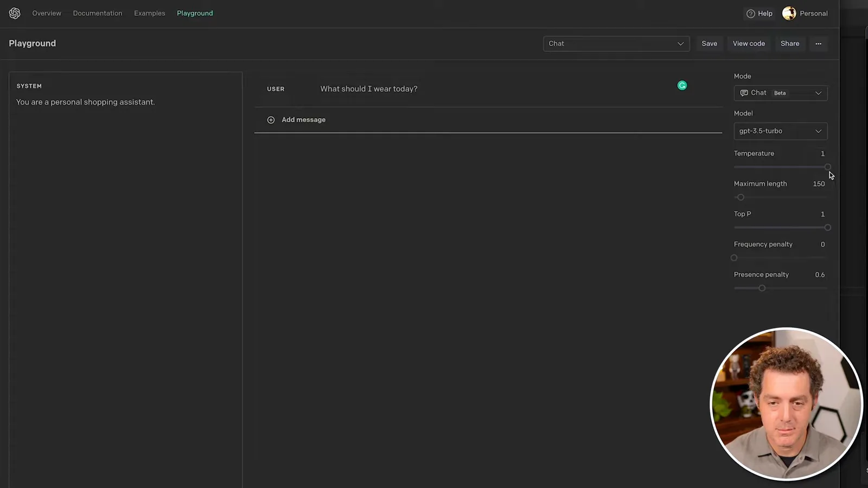Click the system prompt text field
Viewport: 868px width, 488px height.
tap(125, 279)
